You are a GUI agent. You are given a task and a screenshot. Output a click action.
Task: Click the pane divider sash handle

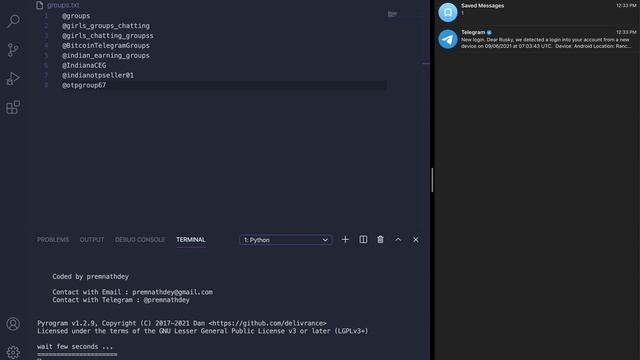432,180
